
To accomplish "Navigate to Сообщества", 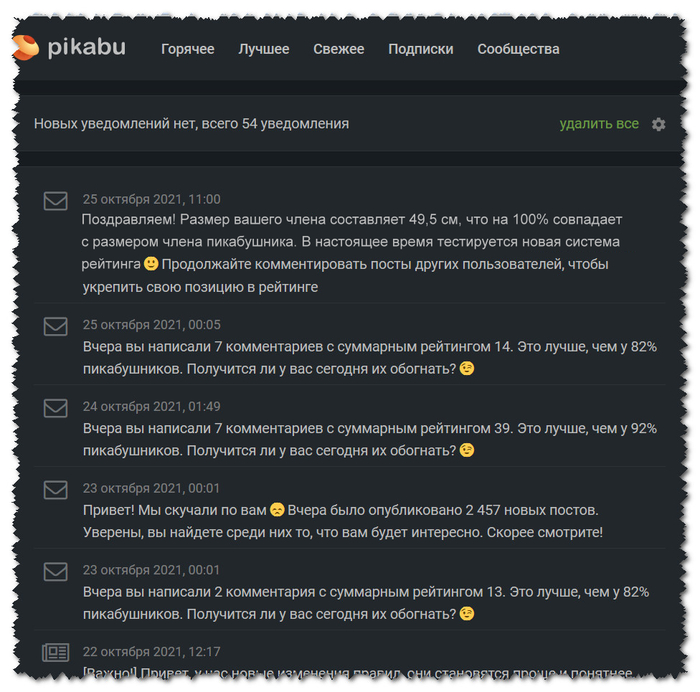I will pos(518,49).
